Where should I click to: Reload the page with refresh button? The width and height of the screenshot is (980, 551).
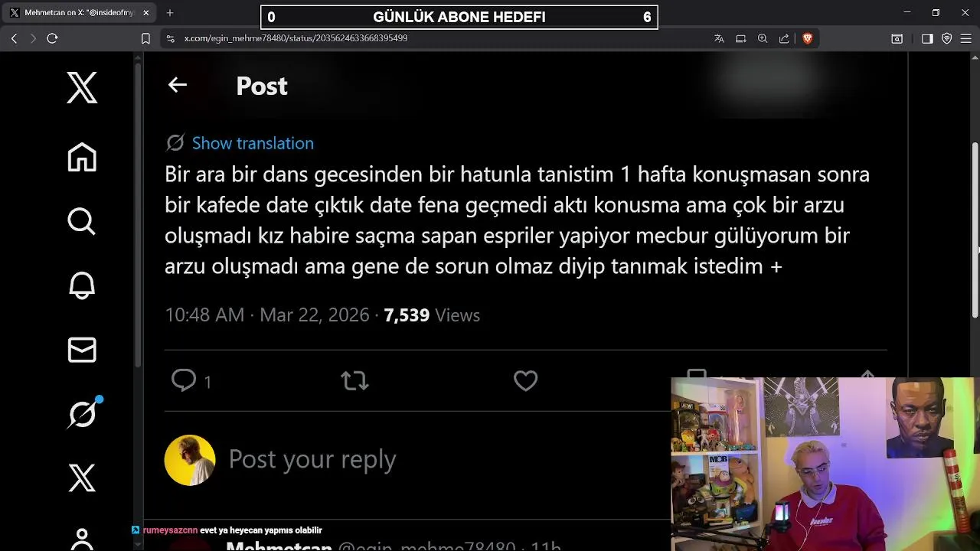tap(52, 38)
